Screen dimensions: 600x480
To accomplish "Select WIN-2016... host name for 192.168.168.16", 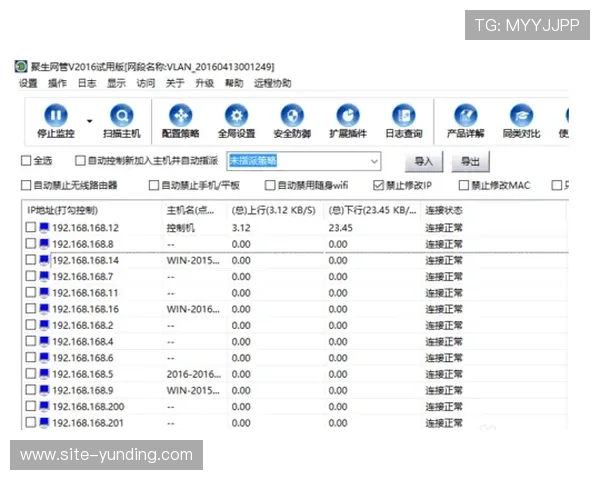I will click(193, 309).
